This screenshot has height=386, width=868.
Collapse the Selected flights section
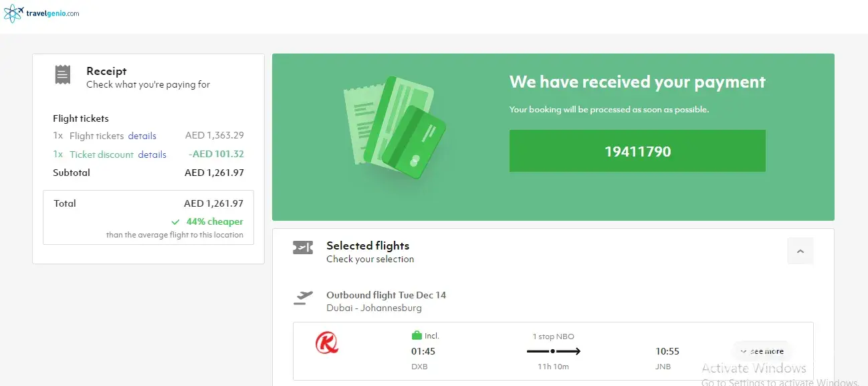[800, 251]
